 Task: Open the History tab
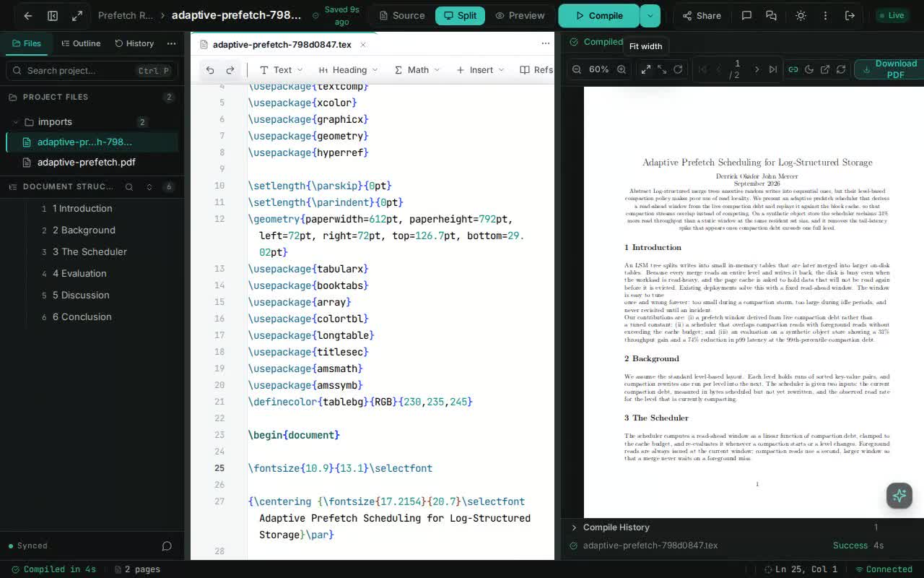pos(134,43)
